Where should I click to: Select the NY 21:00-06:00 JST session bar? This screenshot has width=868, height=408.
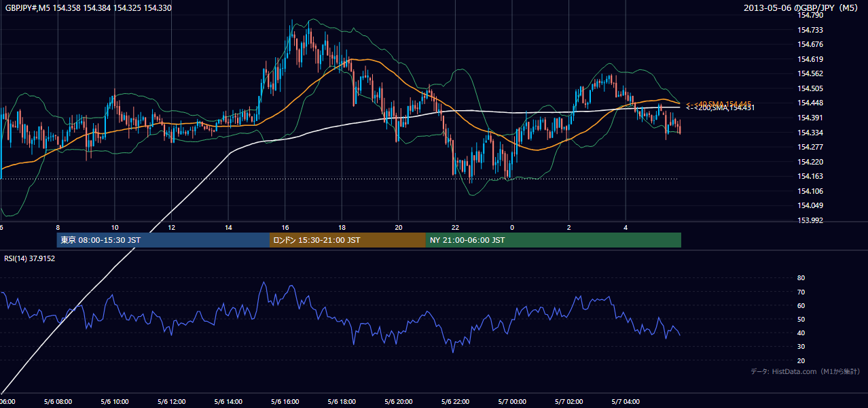[554, 240]
